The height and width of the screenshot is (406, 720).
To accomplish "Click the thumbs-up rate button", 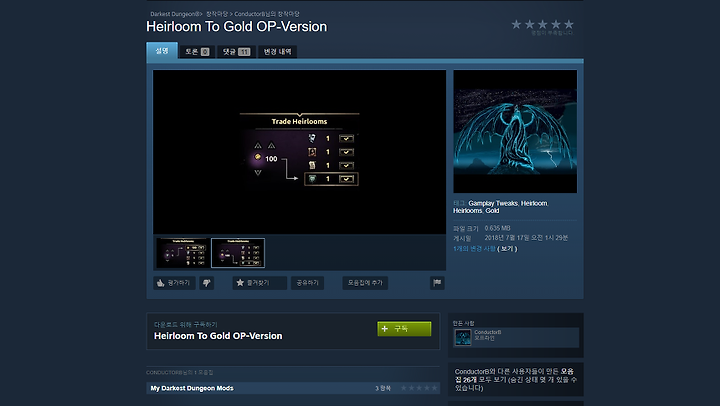I will [x=174, y=283].
